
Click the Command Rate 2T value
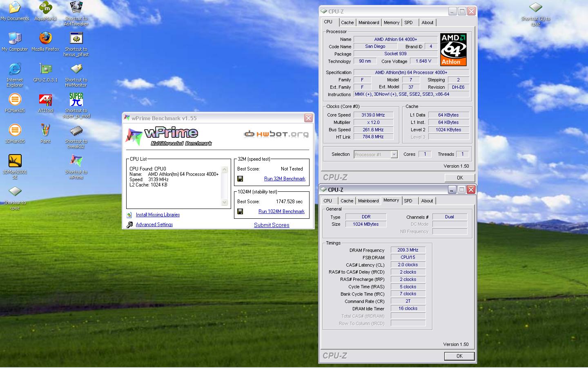pos(408,301)
